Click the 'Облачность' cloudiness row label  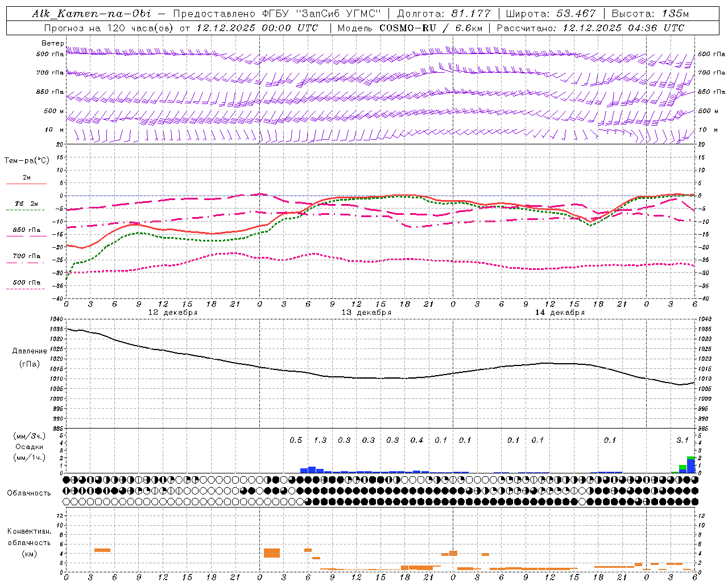29,493
